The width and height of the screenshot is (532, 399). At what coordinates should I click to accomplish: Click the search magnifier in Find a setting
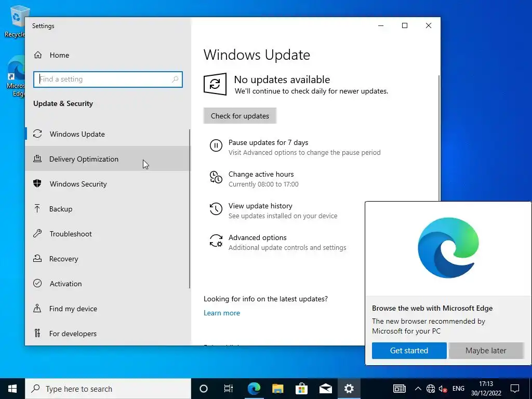click(175, 79)
